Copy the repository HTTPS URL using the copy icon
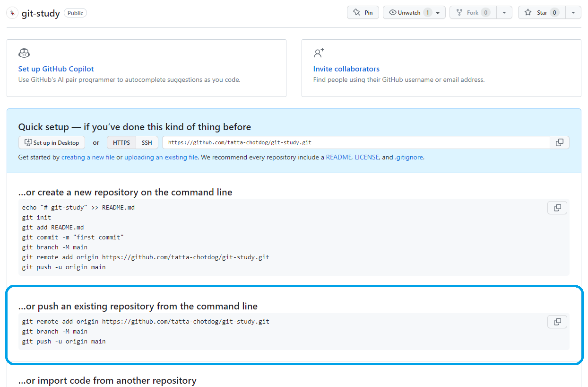 click(559, 142)
